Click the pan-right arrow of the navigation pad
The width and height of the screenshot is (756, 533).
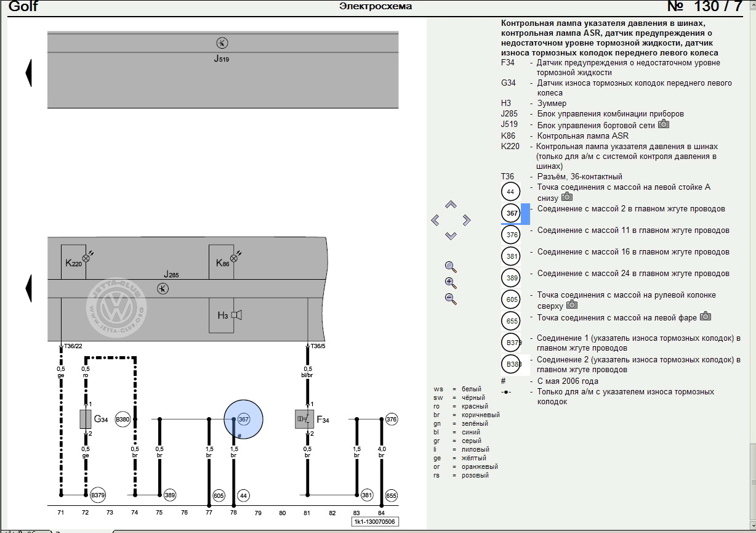[x=466, y=220]
